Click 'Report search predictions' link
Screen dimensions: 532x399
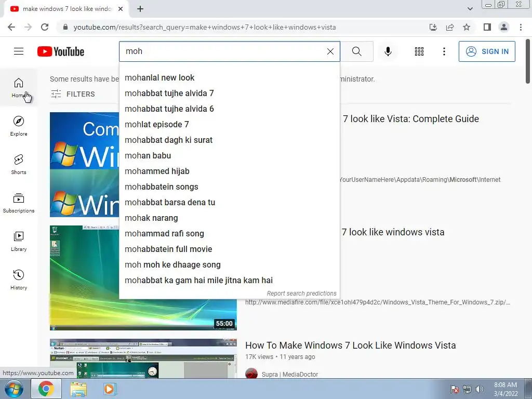302,294
